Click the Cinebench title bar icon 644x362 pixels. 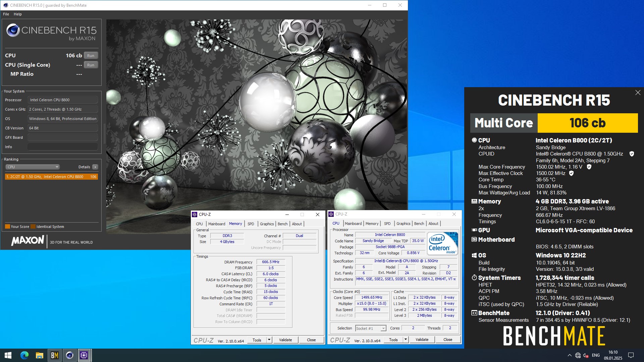pos(5,5)
